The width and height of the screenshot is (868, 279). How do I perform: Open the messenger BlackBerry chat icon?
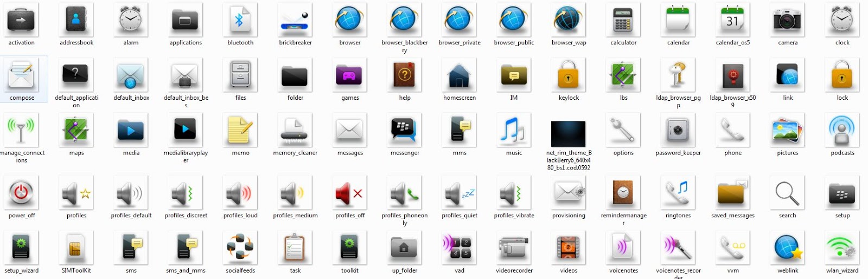click(405, 131)
